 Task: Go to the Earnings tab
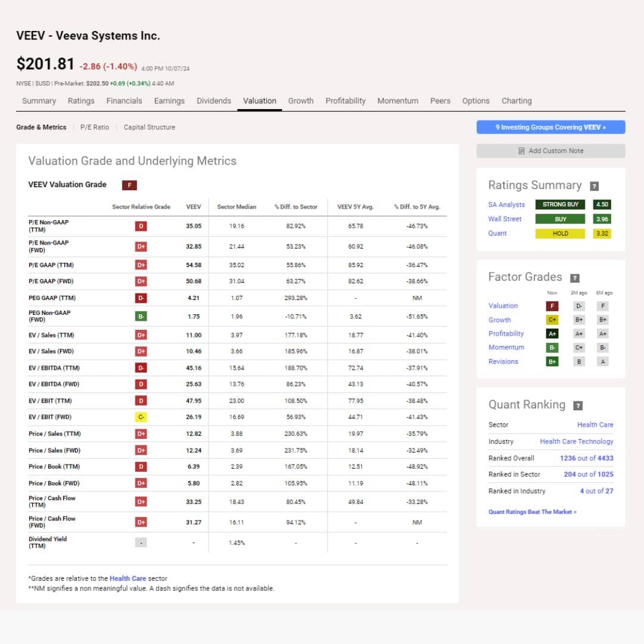pyautogui.click(x=169, y=101)
